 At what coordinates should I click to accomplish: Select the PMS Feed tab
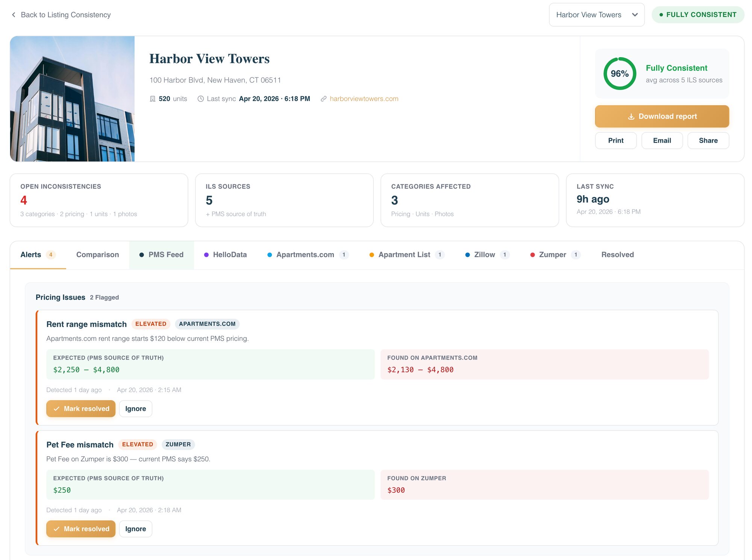[161, 255]
